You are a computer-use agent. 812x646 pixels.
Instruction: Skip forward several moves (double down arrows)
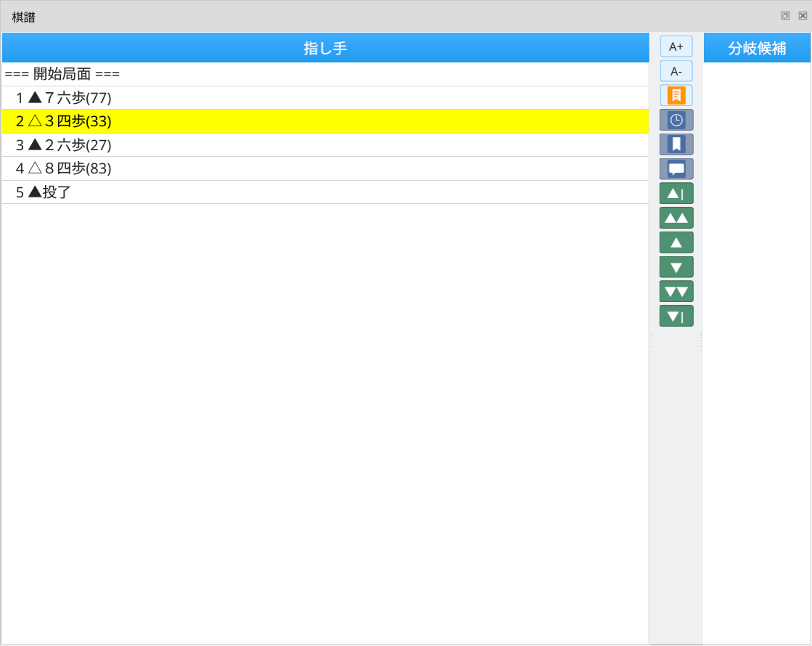tap(676, 292)
